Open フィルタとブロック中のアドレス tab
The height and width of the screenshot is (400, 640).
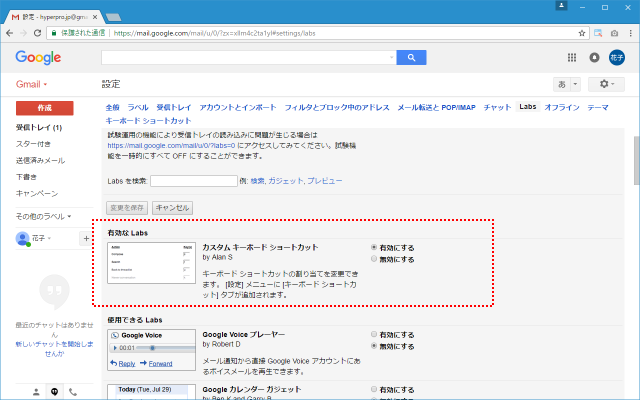(x=337, y=107)
